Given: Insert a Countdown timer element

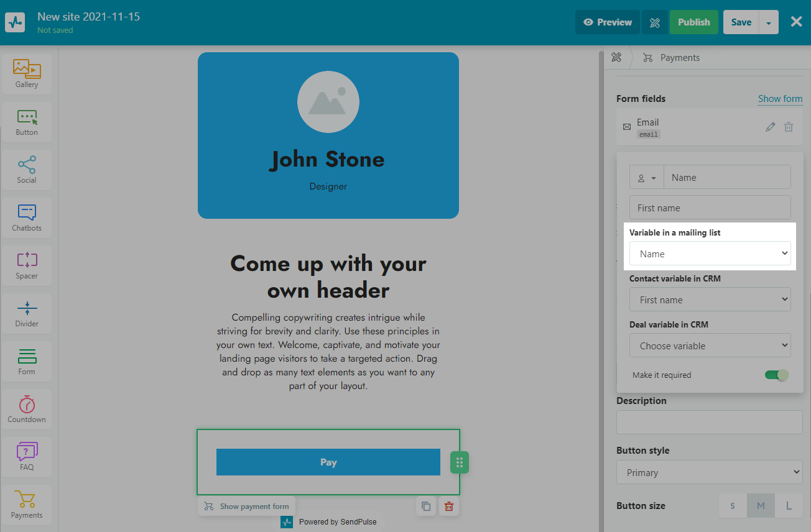Looking at the screenshot, I should 27,408.
